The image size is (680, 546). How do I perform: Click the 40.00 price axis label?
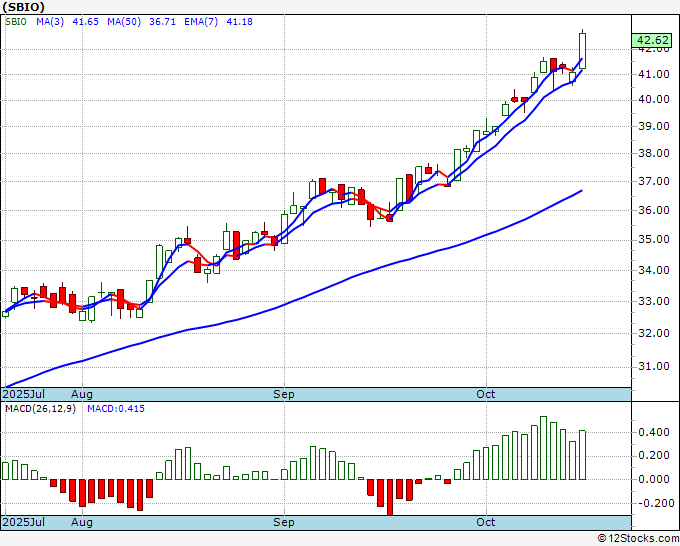click(654, 99)
